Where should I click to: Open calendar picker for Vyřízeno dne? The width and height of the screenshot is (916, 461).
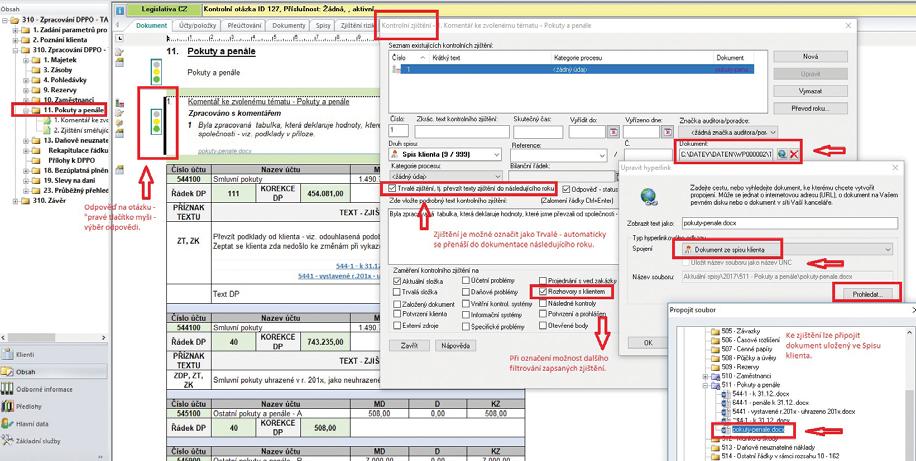tap(668, 132)
